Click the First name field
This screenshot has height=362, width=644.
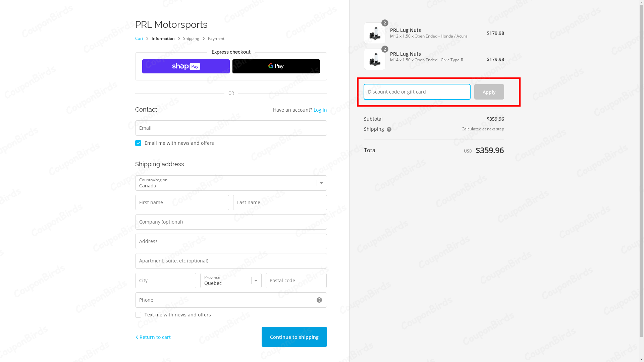[x=182, y=202]
